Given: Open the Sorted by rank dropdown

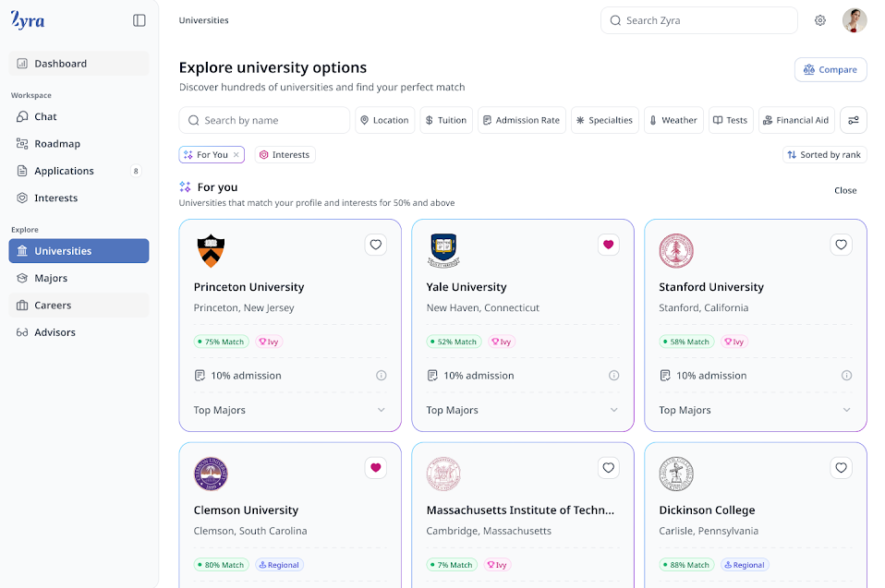Looking at the screenshot, I should 825,154.
